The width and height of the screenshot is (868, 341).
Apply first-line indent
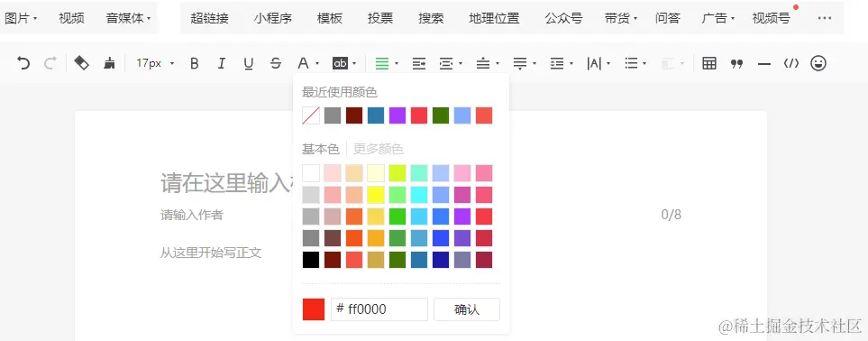419,63
